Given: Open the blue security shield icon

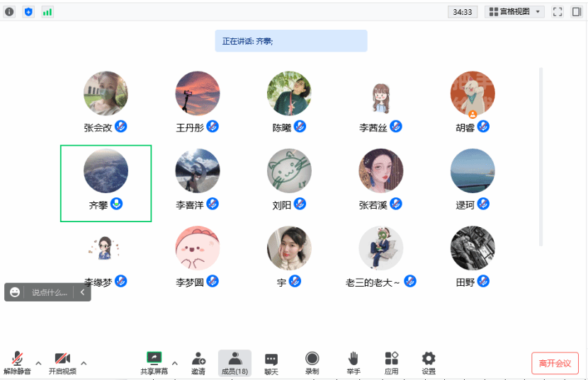Looking at the screenshot, I should coord(28,11).
